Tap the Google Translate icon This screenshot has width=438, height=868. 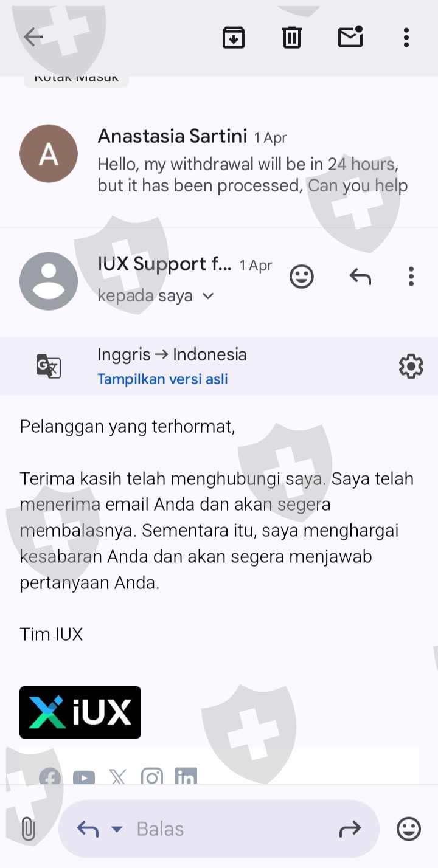coord(49,366)
